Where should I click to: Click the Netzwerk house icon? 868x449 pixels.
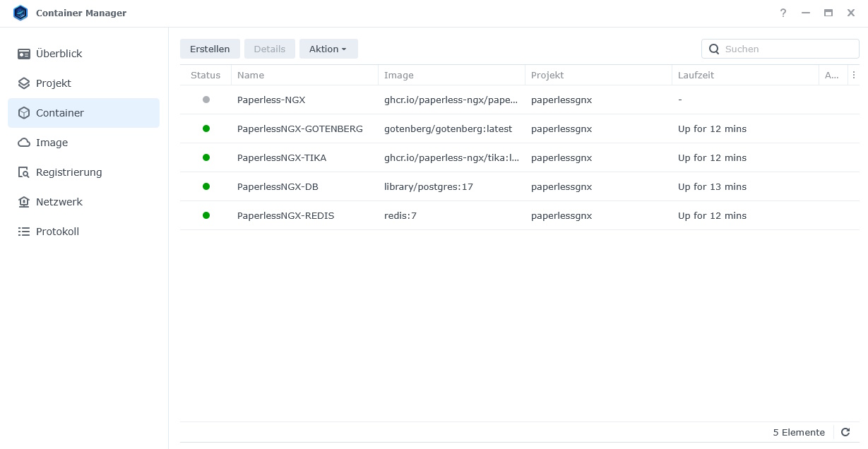[x=24, y=202]
